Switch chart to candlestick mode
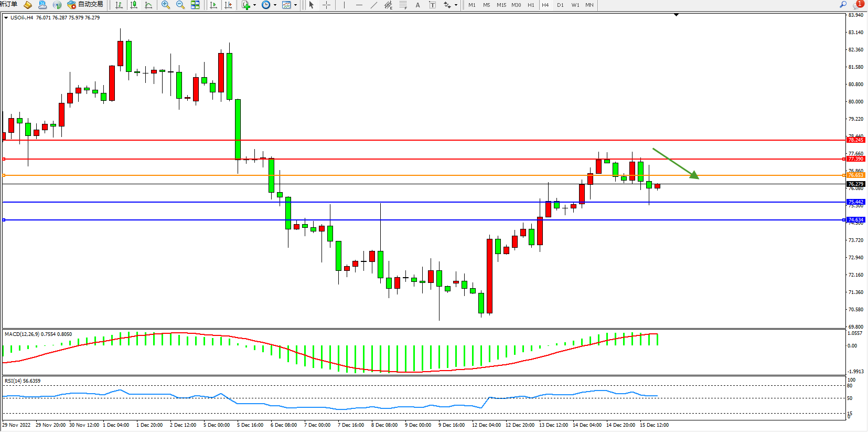 coord(134,5)
